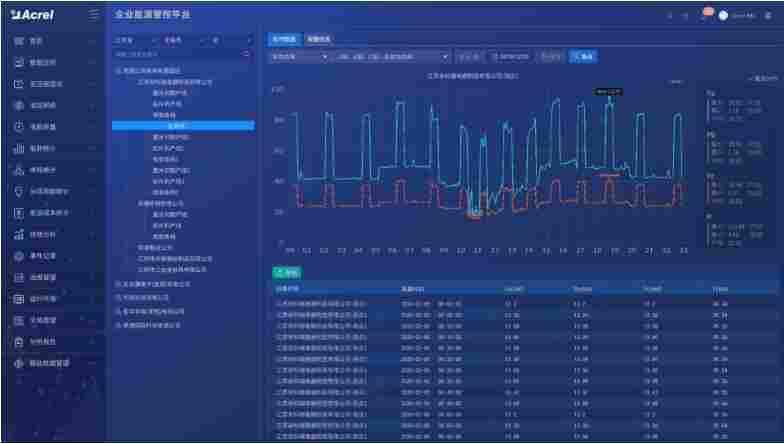Click the bar chart sidebar icon
The width and height of the screenshot is (784, 444).
click(x=19, y=148)
